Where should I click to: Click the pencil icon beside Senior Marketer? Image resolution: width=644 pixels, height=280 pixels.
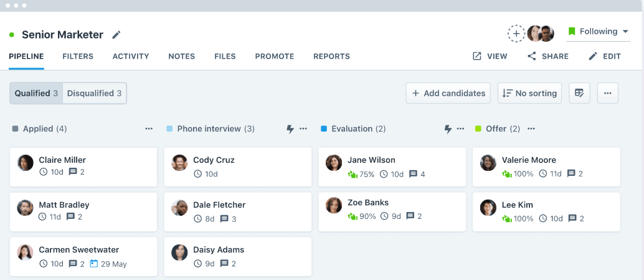[x=116, y=35]
